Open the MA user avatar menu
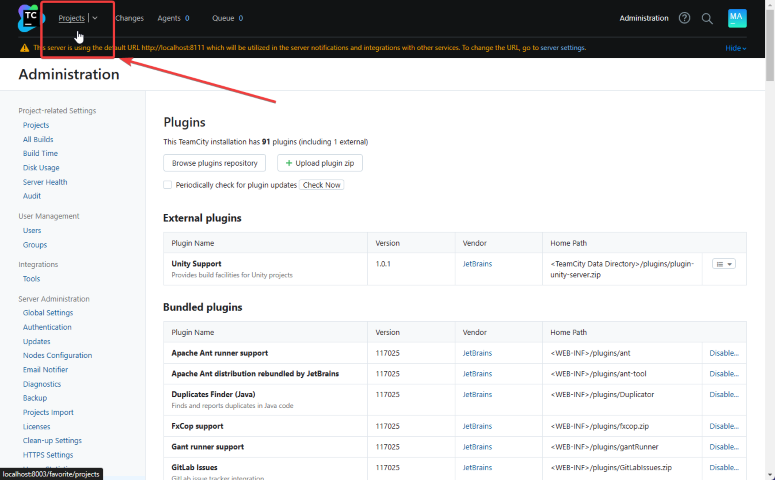Image resolution: width=775 pixels, height=480 pixels. click(x=737, y=18)
